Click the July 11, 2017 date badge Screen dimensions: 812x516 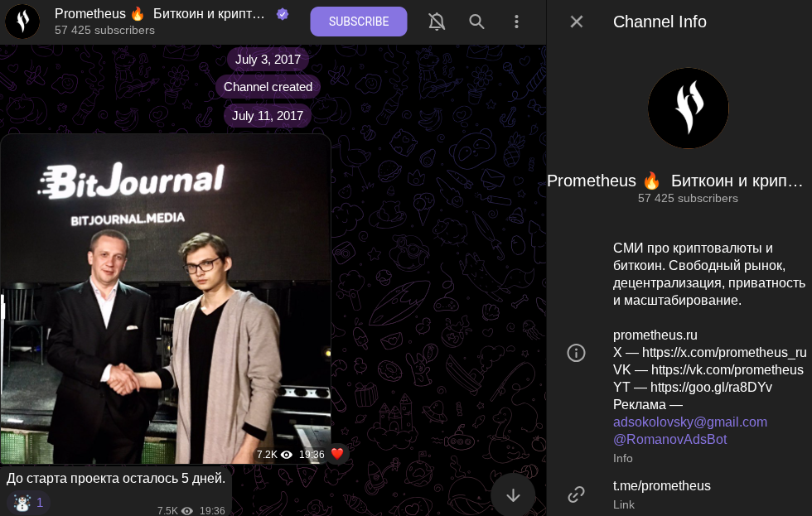[x=267, y=115]
